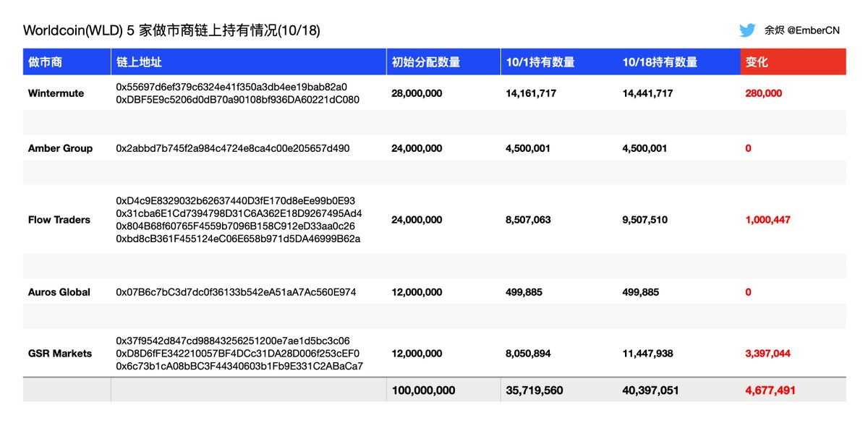Click address 0xDBF5E9c5206d0dB70a90108bf936DA60221dC080

point(237,100)
